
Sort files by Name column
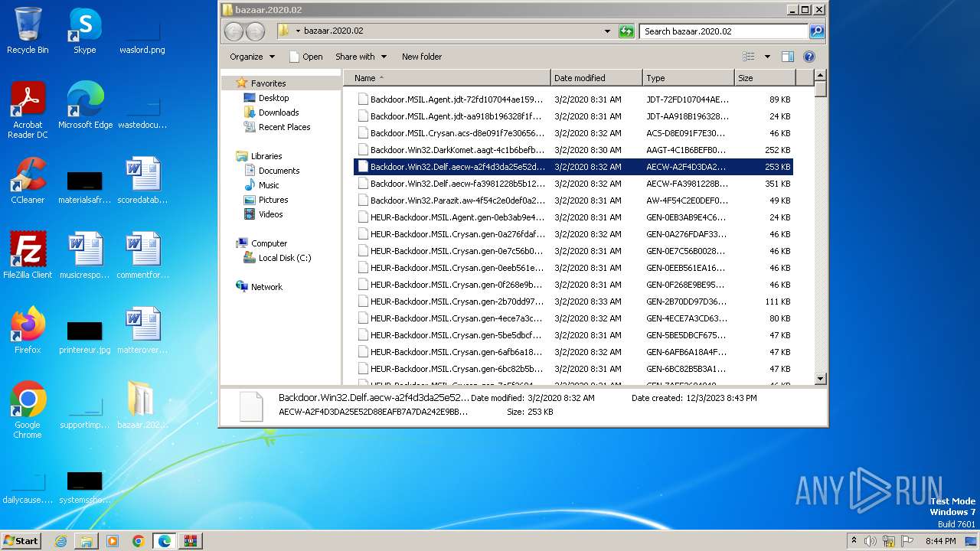446,78
